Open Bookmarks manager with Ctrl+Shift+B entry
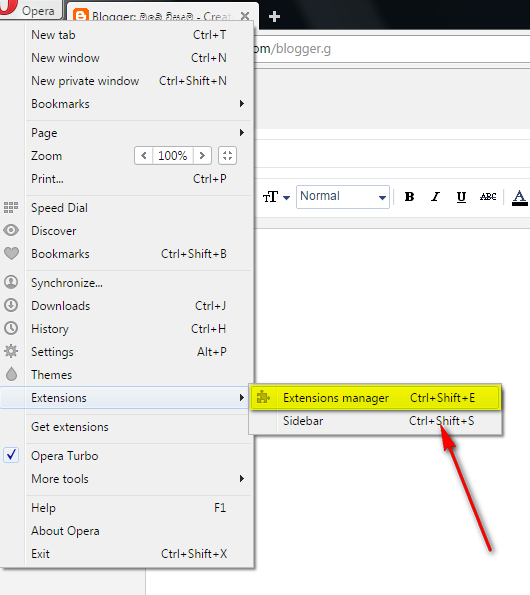The height and width of the screenshot is (595, 530). click(127, 253)
